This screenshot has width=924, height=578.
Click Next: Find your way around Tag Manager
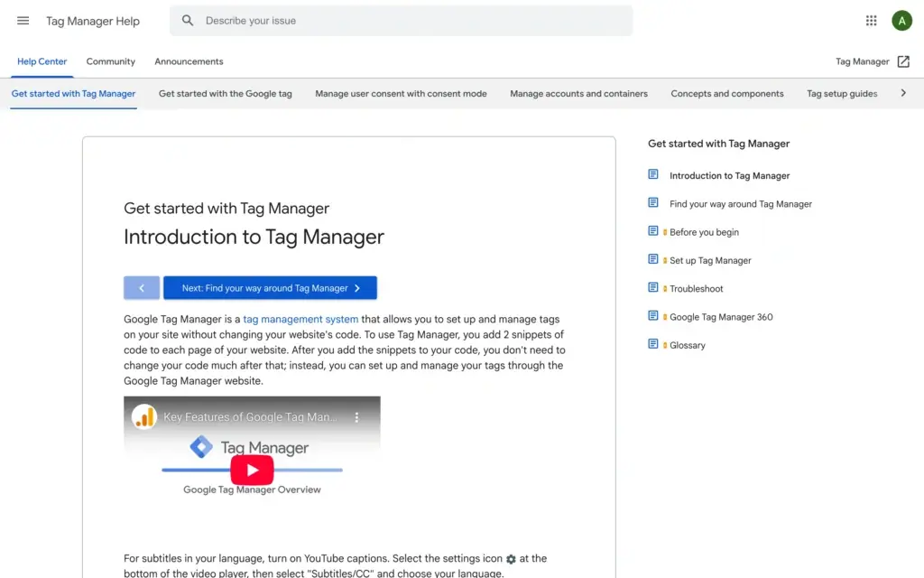[x=270, y=288]
